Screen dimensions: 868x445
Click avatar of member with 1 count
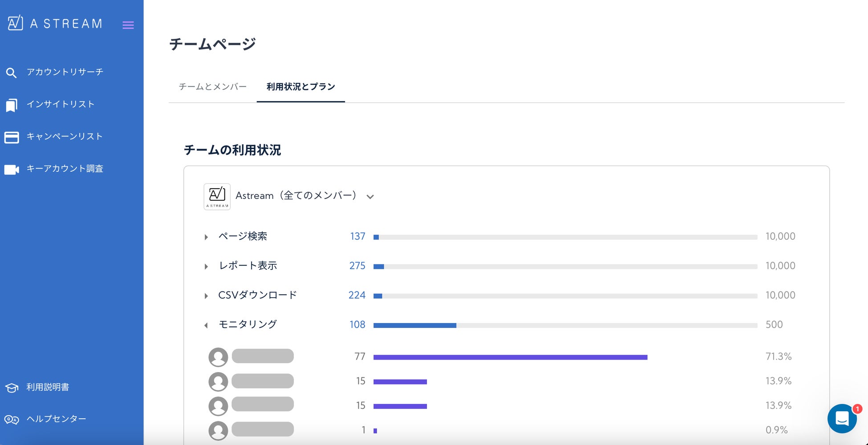[x=218, y=430]
